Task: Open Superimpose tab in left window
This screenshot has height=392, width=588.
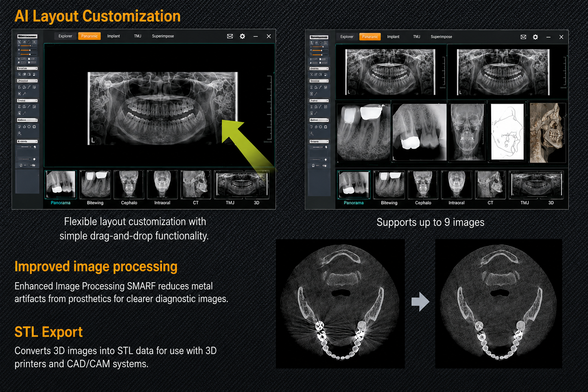Action: click(163, 36)
